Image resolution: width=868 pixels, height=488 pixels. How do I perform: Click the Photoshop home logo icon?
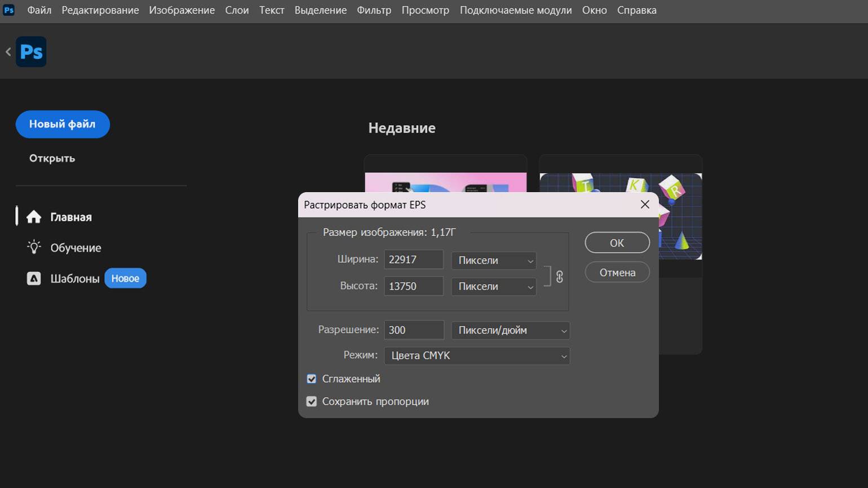31,52
